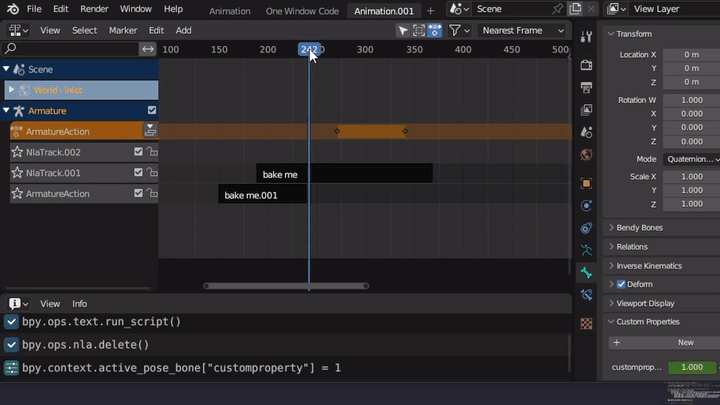Screen dimensions: 720x405
Task: Click New custom property button
Action: [x=664, y=343]
